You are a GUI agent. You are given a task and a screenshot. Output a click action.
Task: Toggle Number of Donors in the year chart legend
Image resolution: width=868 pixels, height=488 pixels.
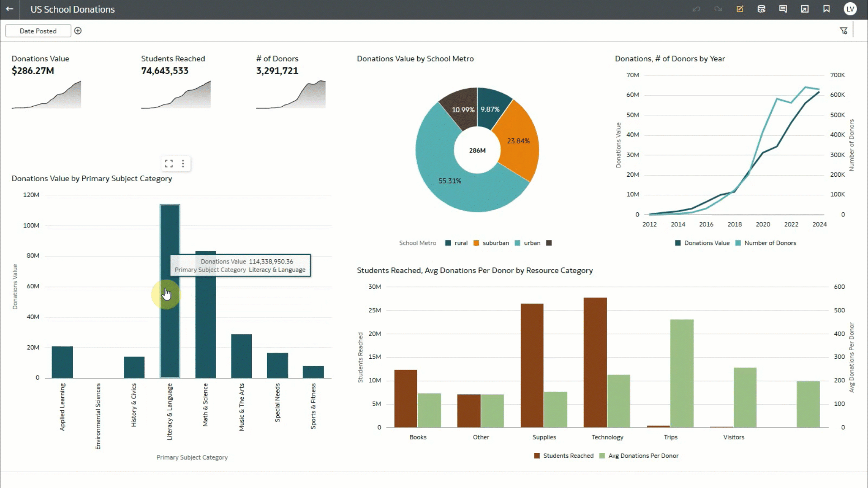[766, 243]
